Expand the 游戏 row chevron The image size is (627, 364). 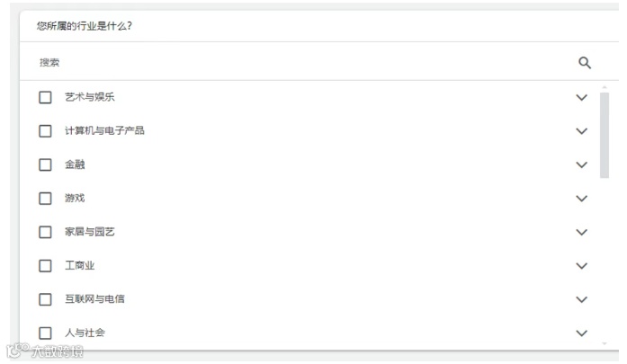(x=581, y=199)
